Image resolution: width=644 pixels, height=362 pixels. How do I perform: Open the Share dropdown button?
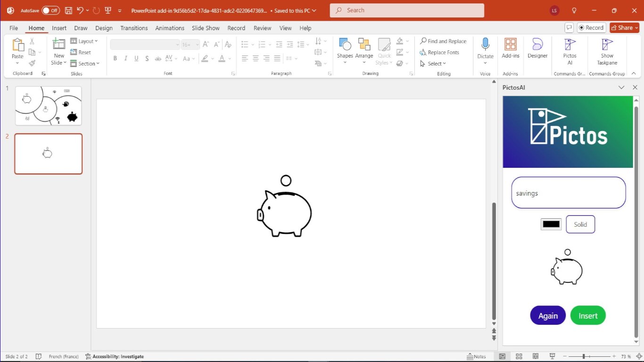624,28
